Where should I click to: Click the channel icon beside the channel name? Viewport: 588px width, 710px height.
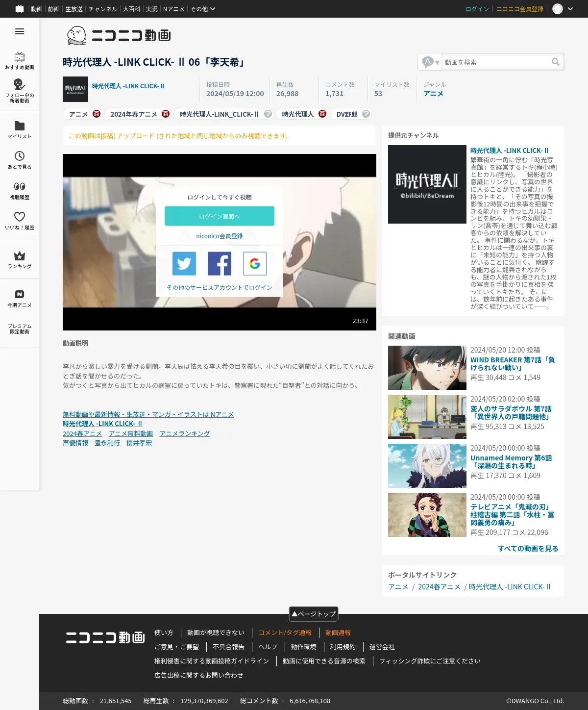point(75,89)
